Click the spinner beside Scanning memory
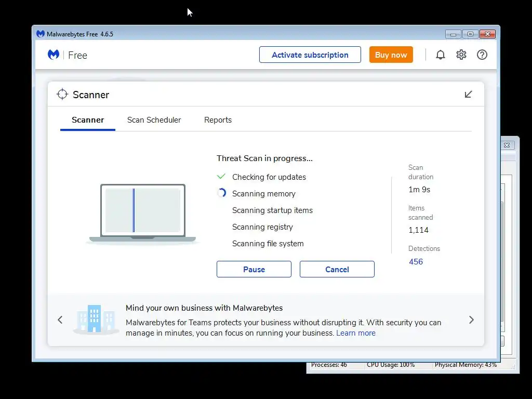The width and height of the screenshot is (532, 399). (221, 193)
